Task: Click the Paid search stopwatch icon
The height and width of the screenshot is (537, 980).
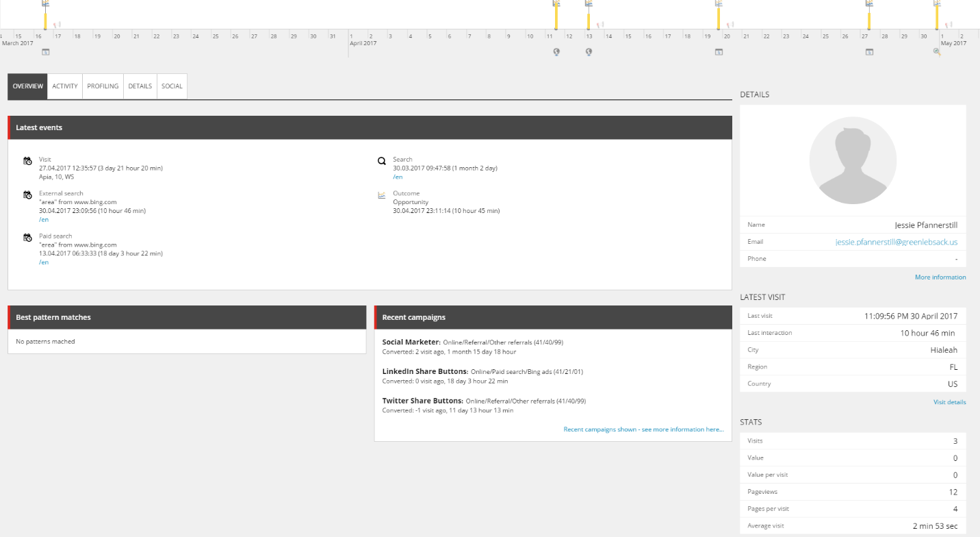Action: [x=27, y=237]
